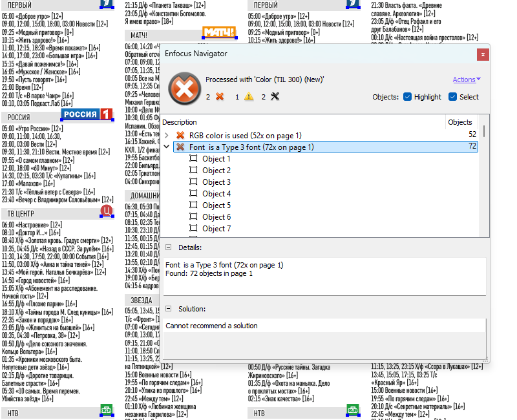
Task: Toggle the Highlight objects checkbox
Action: point(408,96)
